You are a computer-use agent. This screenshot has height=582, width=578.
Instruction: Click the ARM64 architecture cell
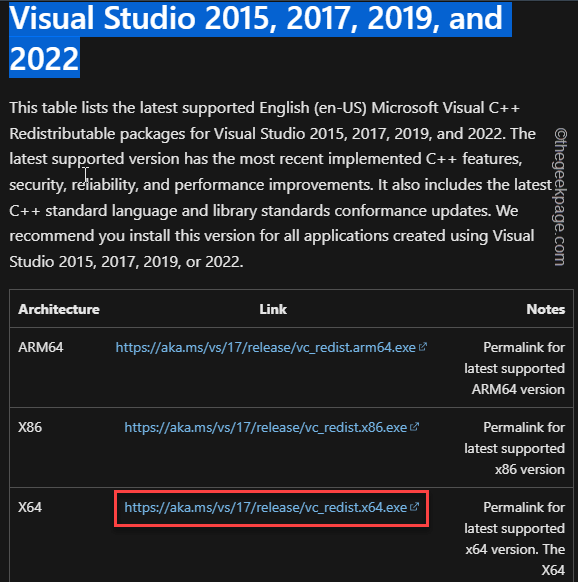(x=41, y=347)
